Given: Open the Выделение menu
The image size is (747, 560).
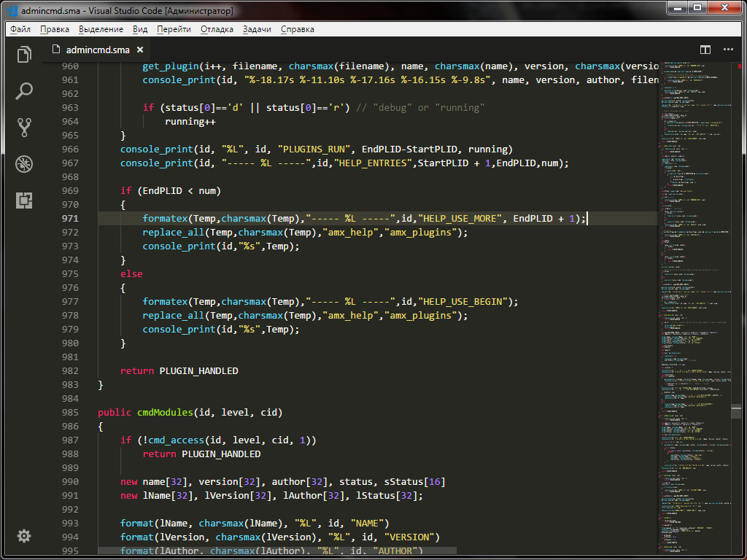Looking at the screenshot, I should (101, 29).
